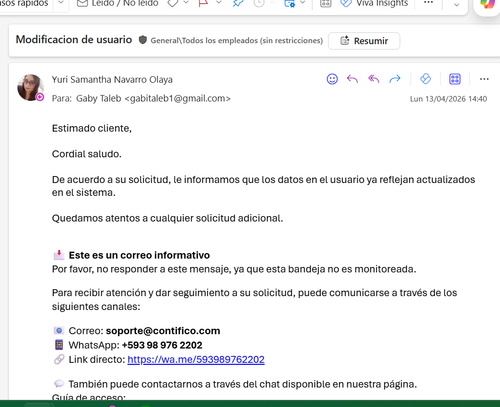This screenshot has height=407, width=500.
Task: Click the sensitivity label shield icon
Action: tap(143, 40)
